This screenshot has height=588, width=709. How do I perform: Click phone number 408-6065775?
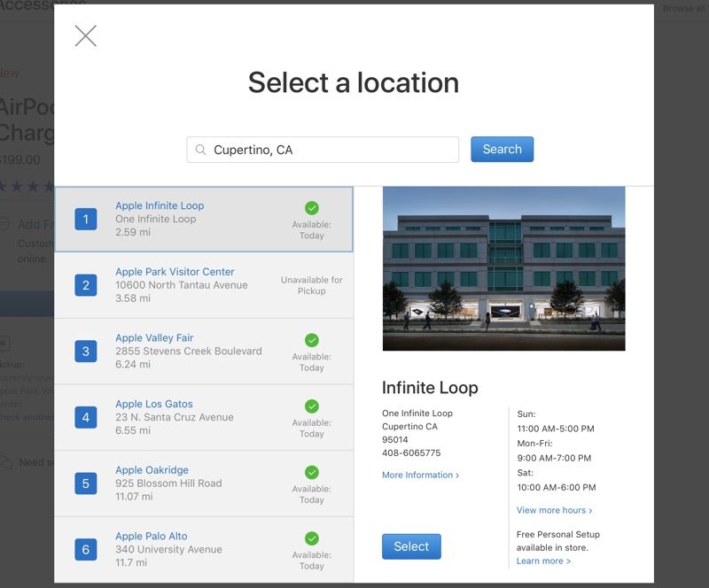(411, 453)
